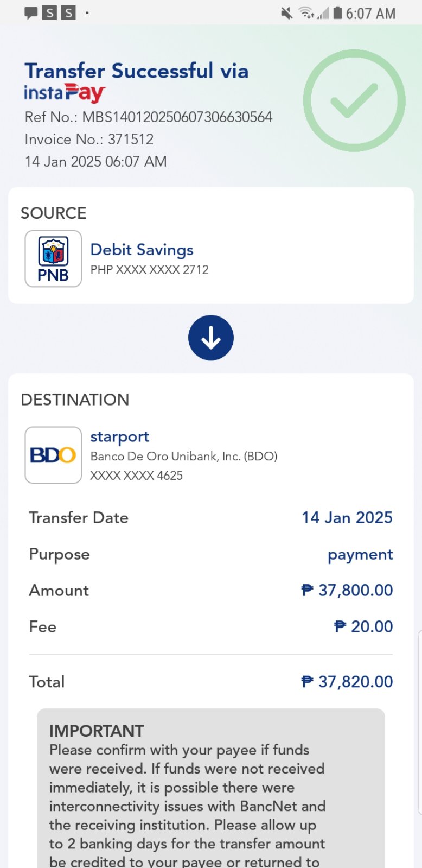This screenshot has height=868, width=422.
Task: Tap the ₱ 20.00 fee value
Action: (x=363, y=626)
